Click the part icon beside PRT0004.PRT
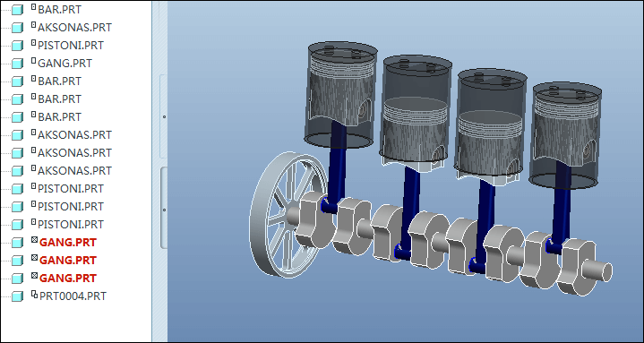 tap(17, 296)
